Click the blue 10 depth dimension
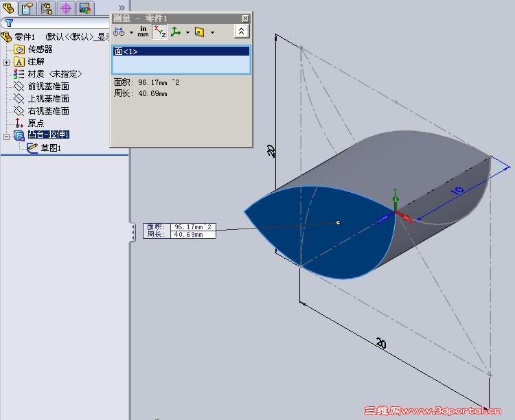 coord(457,191)
